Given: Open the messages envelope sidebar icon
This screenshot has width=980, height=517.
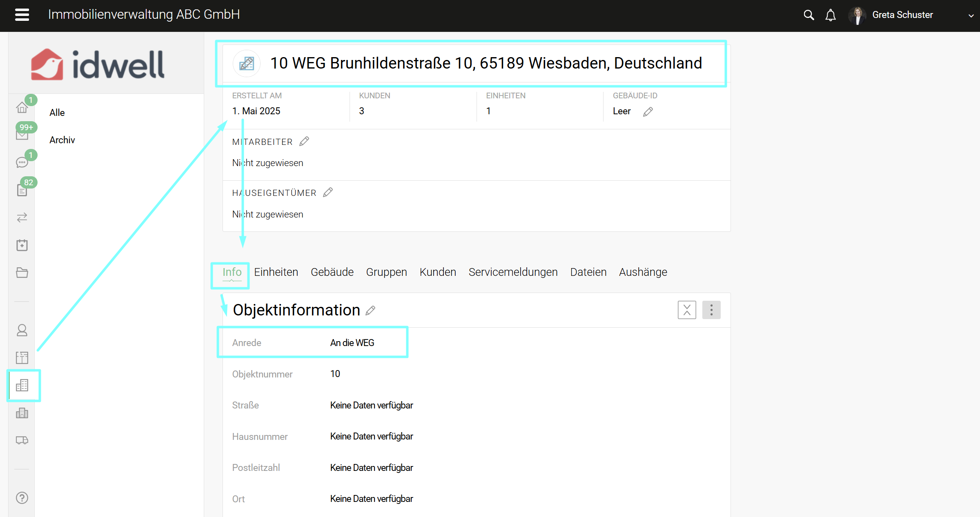Looking at the screenshot, I should coord(22,135).
